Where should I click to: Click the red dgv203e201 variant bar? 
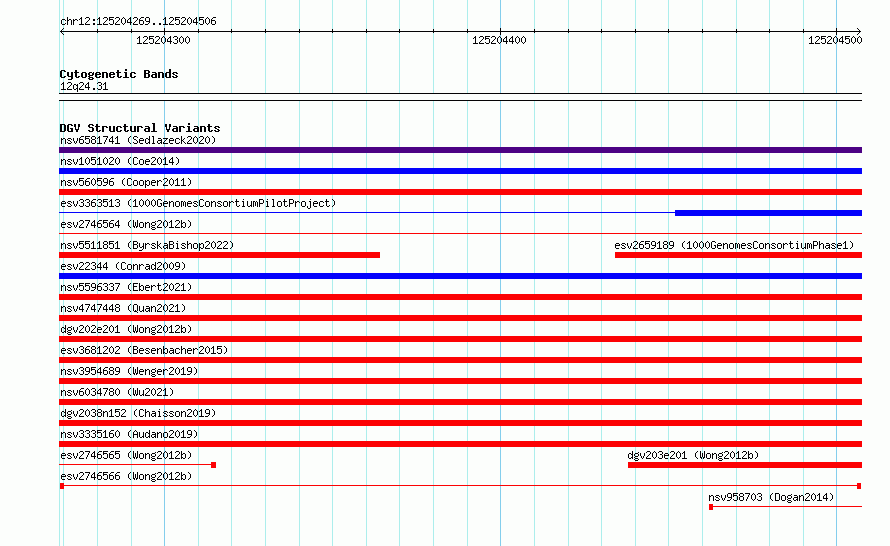pyautogui.click(x=745, y=465)
